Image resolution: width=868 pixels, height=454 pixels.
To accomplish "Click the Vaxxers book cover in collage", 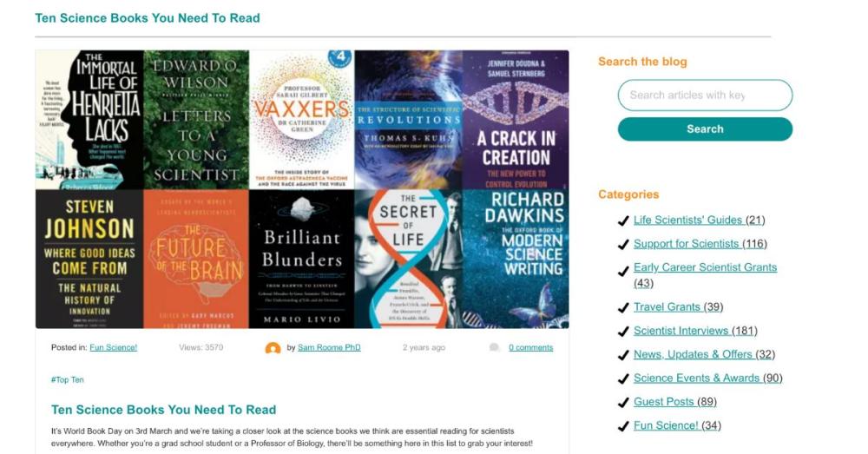I will [x=302, y=120].
